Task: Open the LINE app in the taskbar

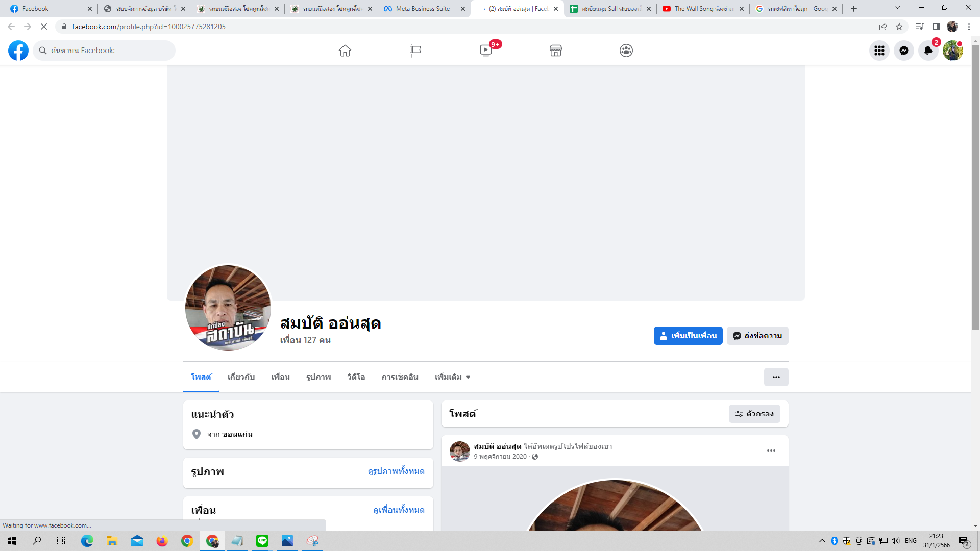Action: point(262,541)
